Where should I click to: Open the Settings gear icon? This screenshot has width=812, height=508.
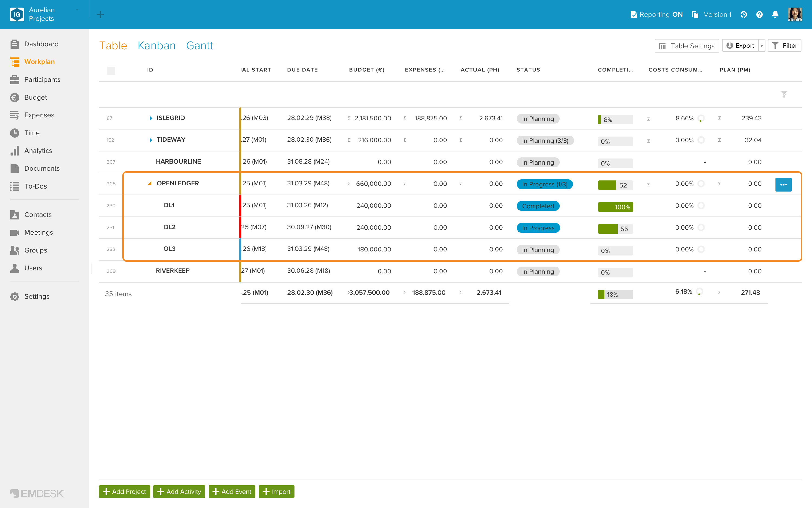click(14, 297)
